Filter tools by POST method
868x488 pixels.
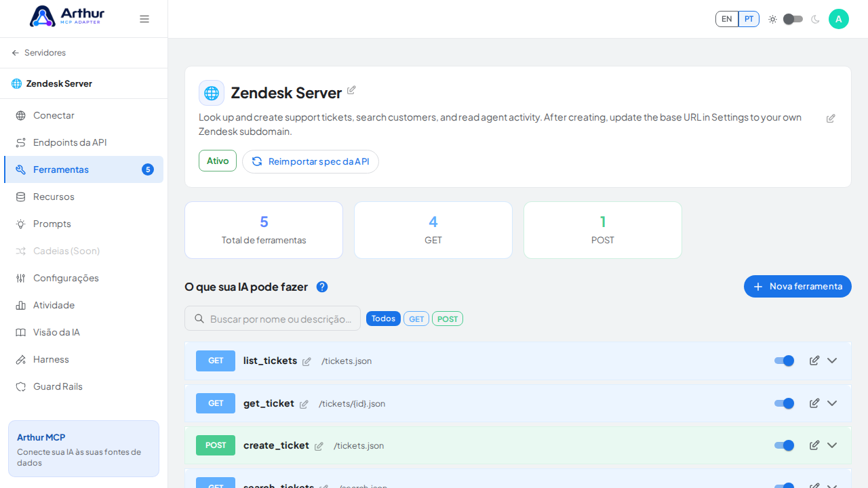(x=448, y=319)
